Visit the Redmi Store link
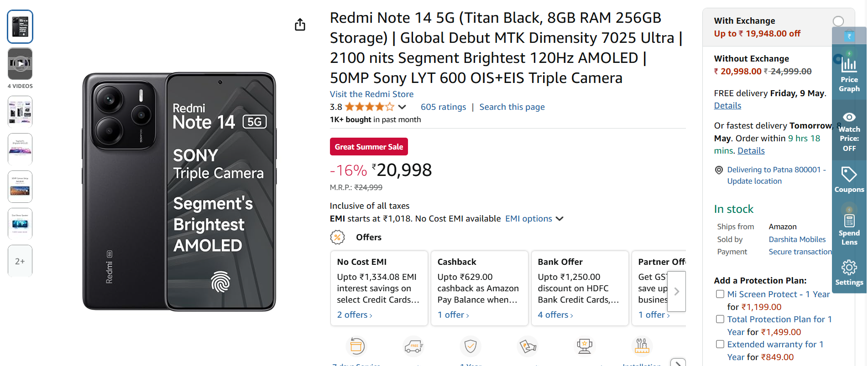This screenshot has width=868, height=366. [371, 94]
